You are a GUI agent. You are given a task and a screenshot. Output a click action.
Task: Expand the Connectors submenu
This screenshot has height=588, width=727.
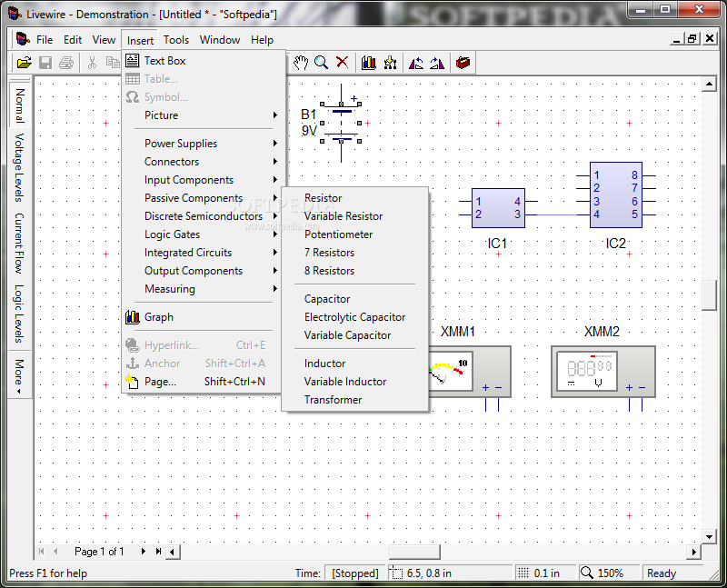(203, 162)
